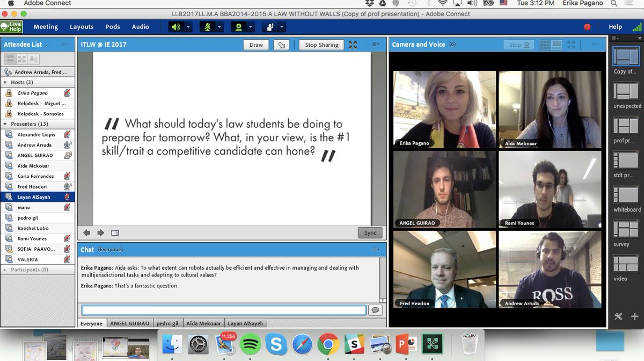Click Stop Sharing button
The height and width of the screenshot is (361, 644).
point(321,45)
